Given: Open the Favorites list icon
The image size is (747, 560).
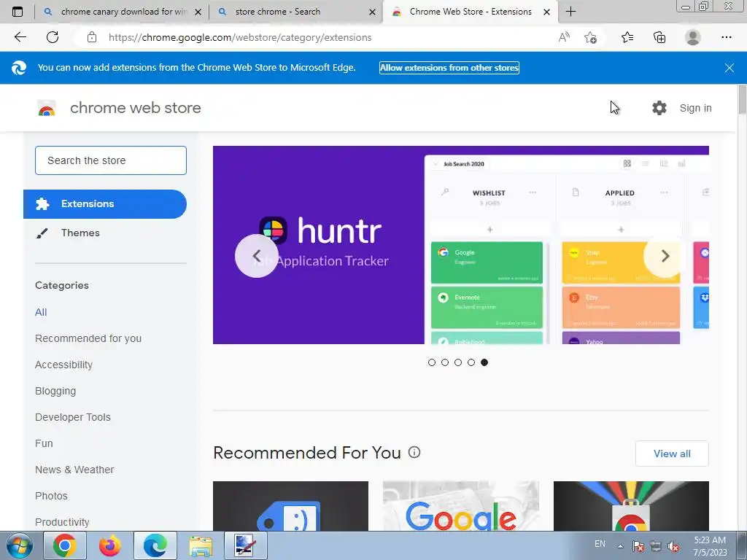Looking at the screenshot, I should tap(627, 37).
